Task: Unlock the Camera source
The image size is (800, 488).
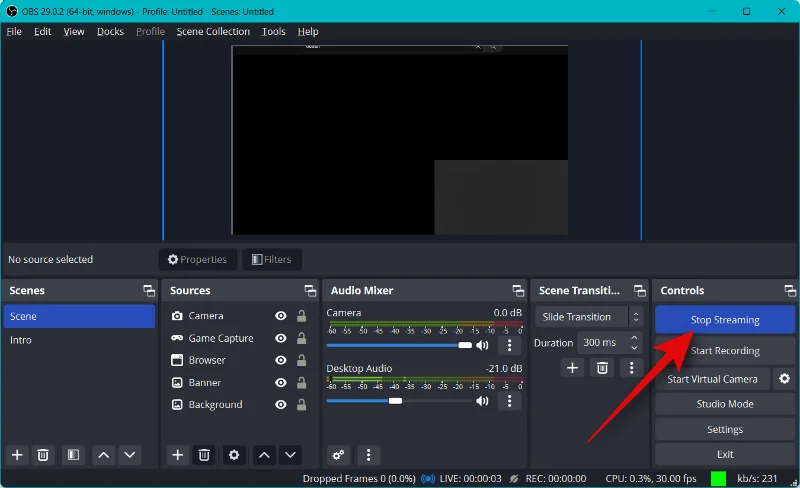Action: (302, 316)
